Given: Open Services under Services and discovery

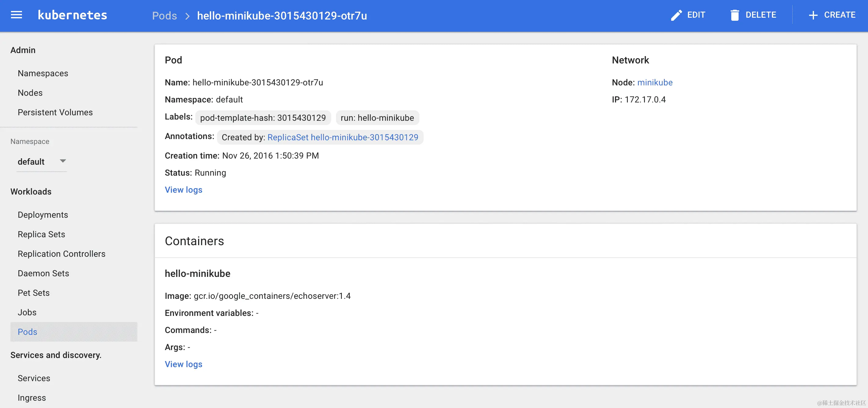Looking at the screenshot, I should click(x=34, y=378).
